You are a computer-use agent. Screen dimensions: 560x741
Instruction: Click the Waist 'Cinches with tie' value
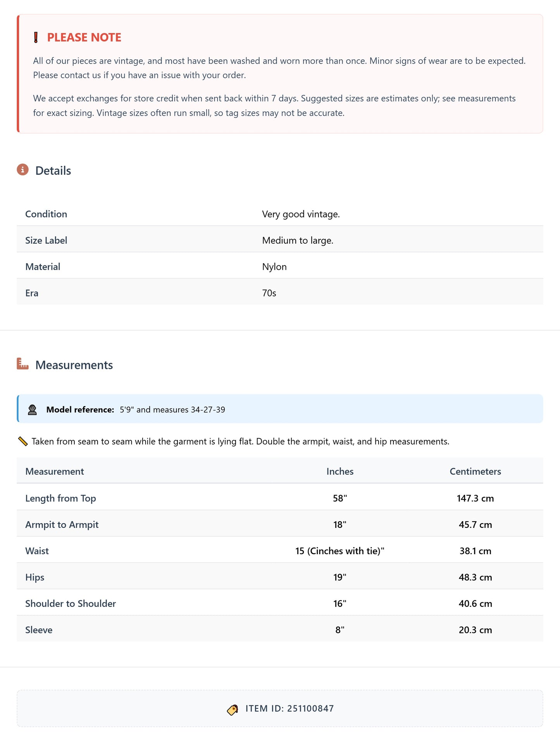pos(340,551)
